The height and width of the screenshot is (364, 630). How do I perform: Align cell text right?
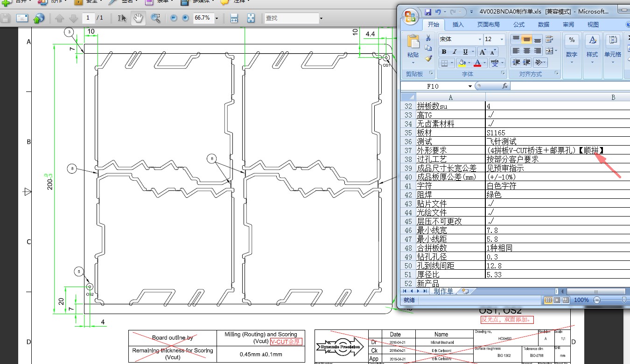pyautogui.click(x=538, y=50)
